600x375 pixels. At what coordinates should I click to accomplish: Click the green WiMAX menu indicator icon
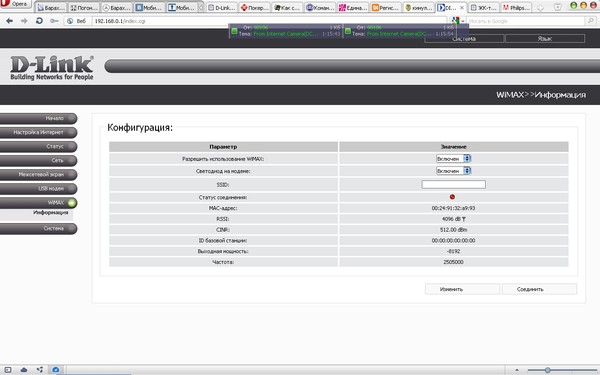tap(72, 203)
